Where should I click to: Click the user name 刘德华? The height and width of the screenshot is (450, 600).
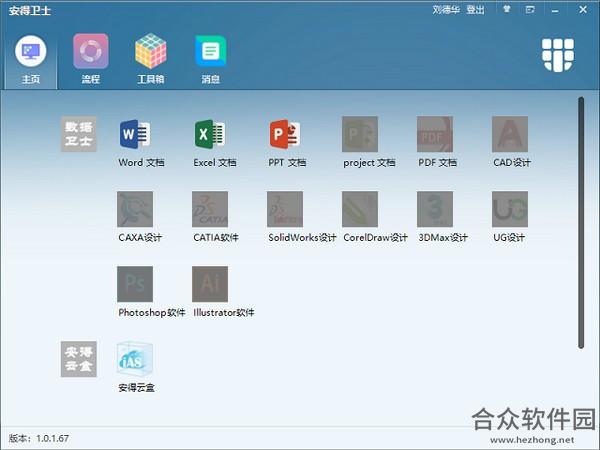[x=446, y=10]
